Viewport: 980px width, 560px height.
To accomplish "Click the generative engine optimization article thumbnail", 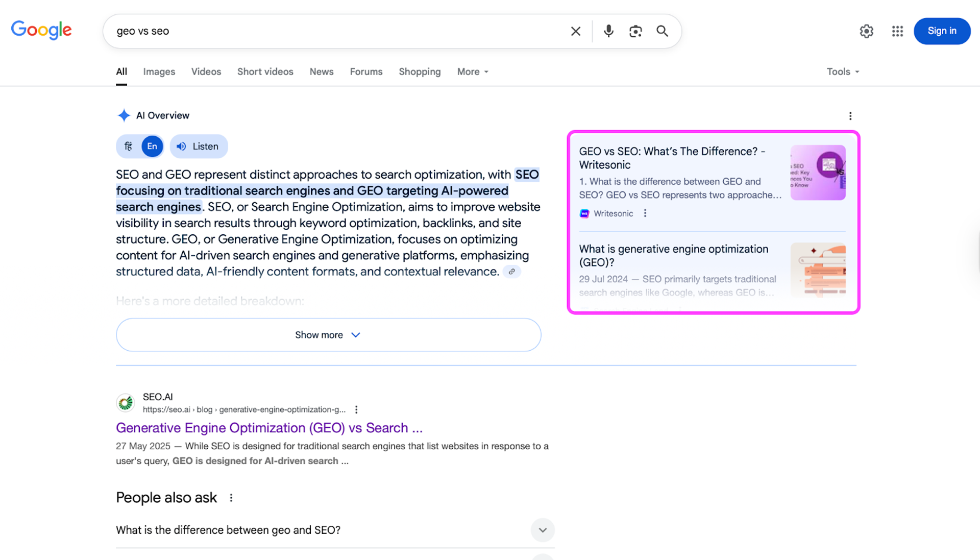I will 818,270.
